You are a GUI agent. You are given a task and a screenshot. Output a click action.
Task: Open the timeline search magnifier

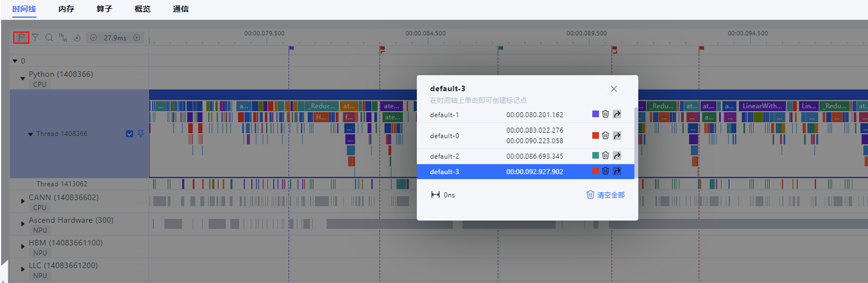point(49,38)
